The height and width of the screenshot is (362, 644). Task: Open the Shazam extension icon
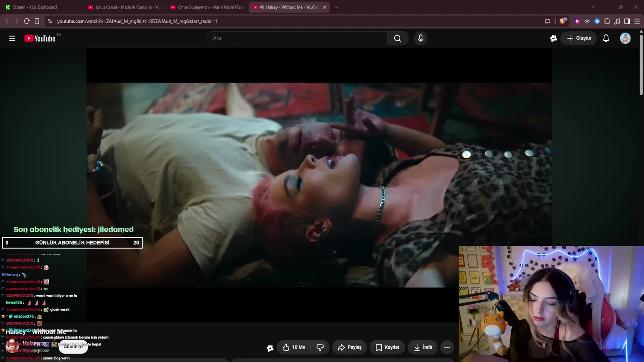point(597,21)
